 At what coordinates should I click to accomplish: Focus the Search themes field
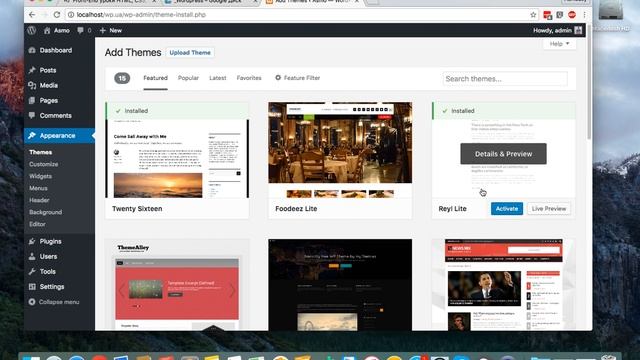pyautogui.click(x=505, y=79)
